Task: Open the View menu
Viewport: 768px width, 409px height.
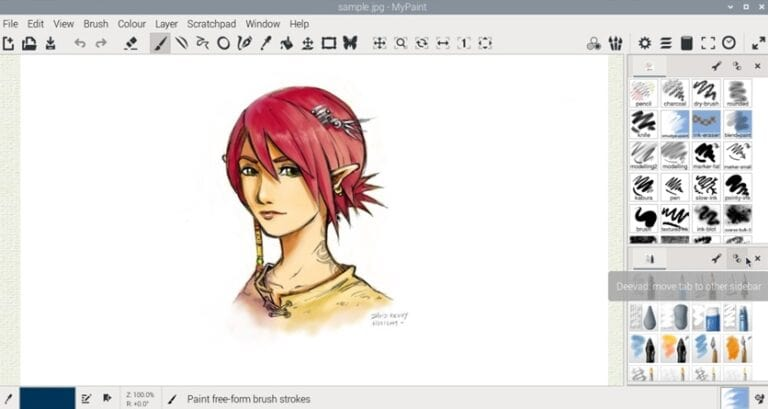Action: [x=63, y=24]
